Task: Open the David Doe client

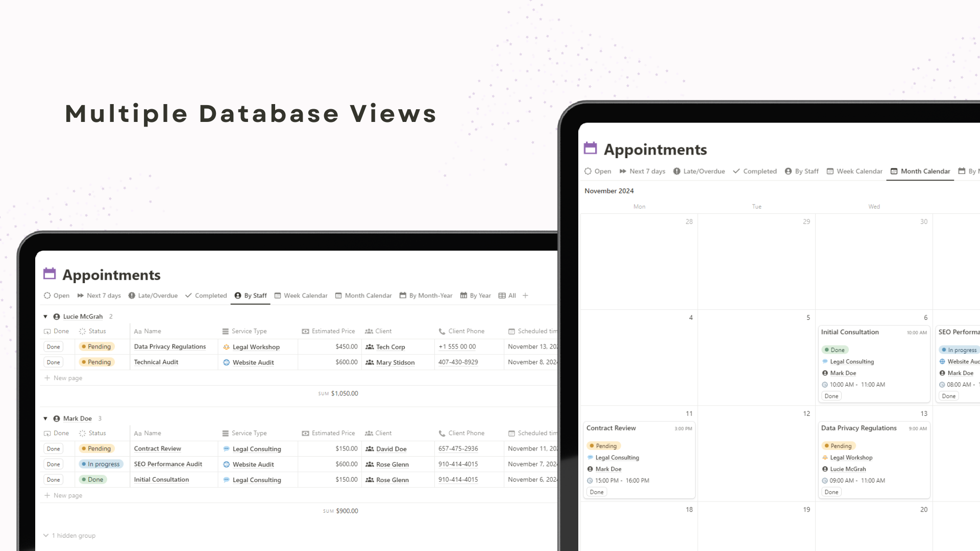Action: click(386, 449)
